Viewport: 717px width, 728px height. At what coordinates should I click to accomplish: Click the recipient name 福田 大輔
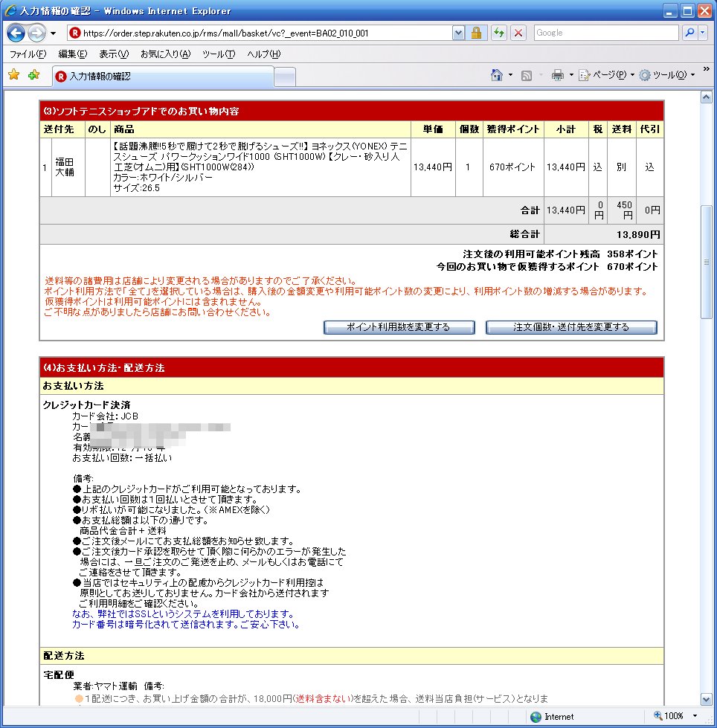tap(65, 167)
